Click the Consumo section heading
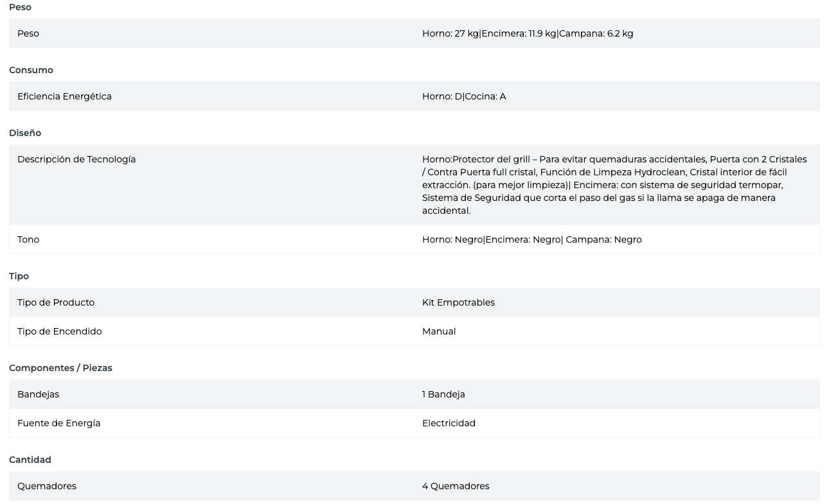This screenshot has height=504, width=829. point(31,70)
